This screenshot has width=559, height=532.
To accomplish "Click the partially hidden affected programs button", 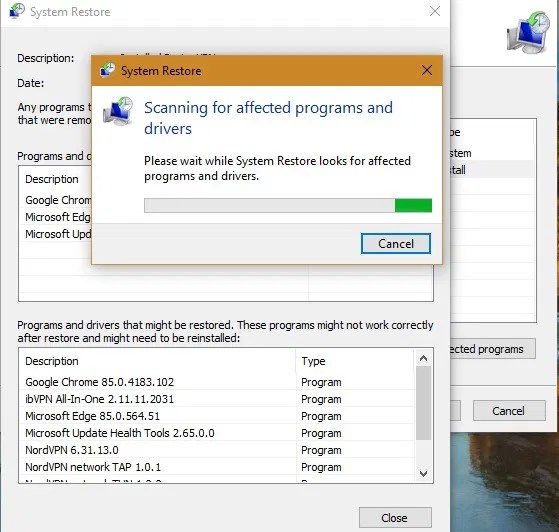I will pos(493,349).
